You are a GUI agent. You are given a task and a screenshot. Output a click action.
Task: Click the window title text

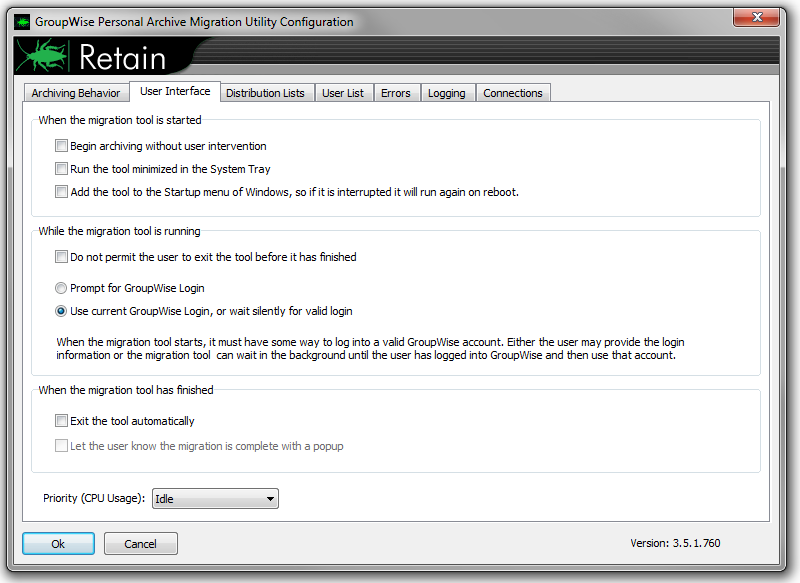[194, 22]
